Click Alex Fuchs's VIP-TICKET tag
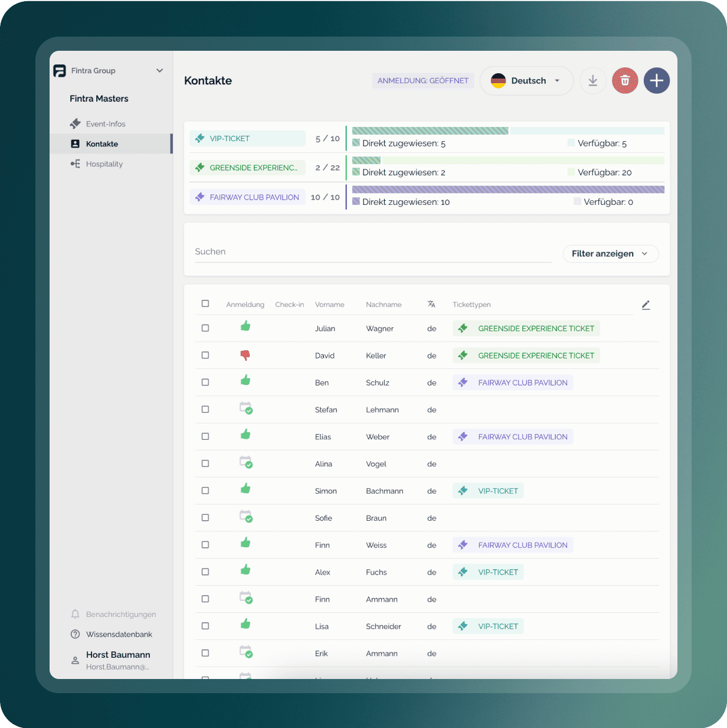 (488, 572)
